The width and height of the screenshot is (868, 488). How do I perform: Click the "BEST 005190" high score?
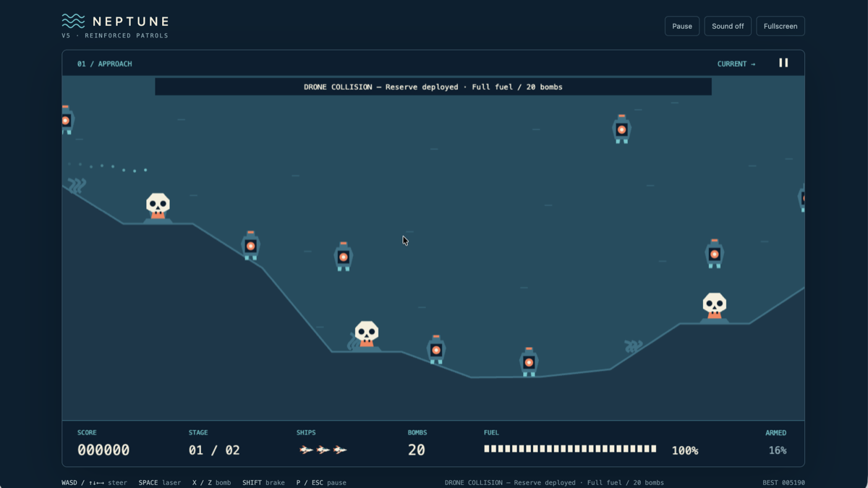click(x=783, y=482)
